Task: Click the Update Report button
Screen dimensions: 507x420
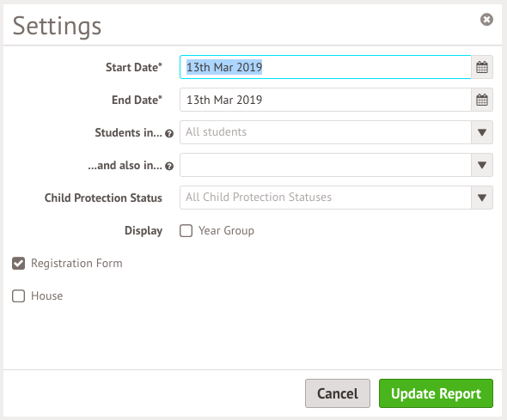Action: 436,393
